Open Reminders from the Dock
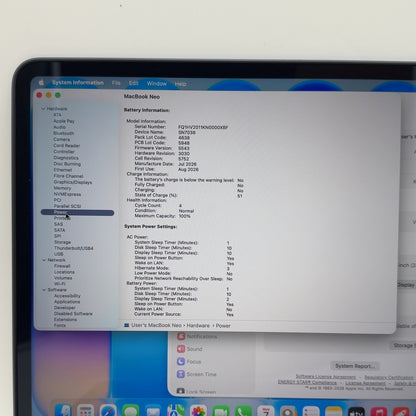Viewport: 416px width, 416px height. click(311, 411)
